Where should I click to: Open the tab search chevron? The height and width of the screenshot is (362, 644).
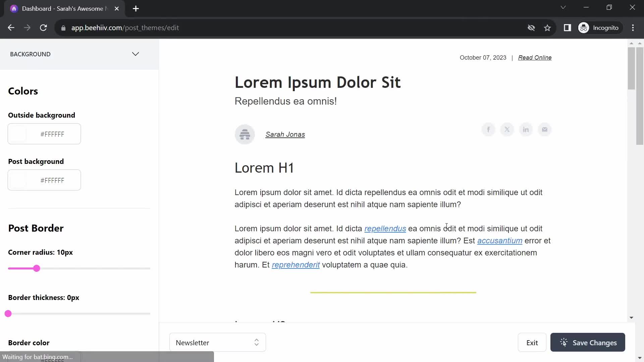(x=563, y=7)
